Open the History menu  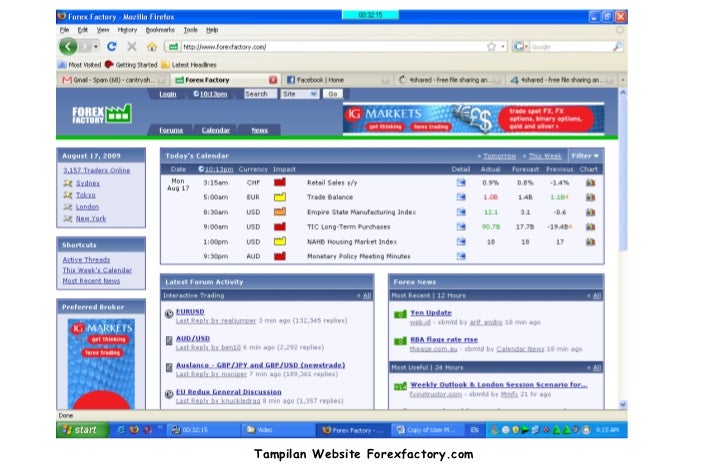coord(127,30)
